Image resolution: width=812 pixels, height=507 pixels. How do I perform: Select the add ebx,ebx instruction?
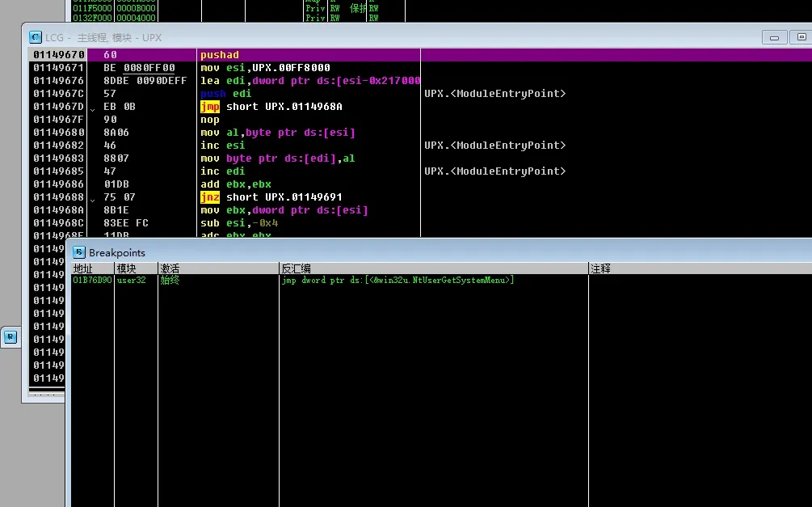[236, 184]
